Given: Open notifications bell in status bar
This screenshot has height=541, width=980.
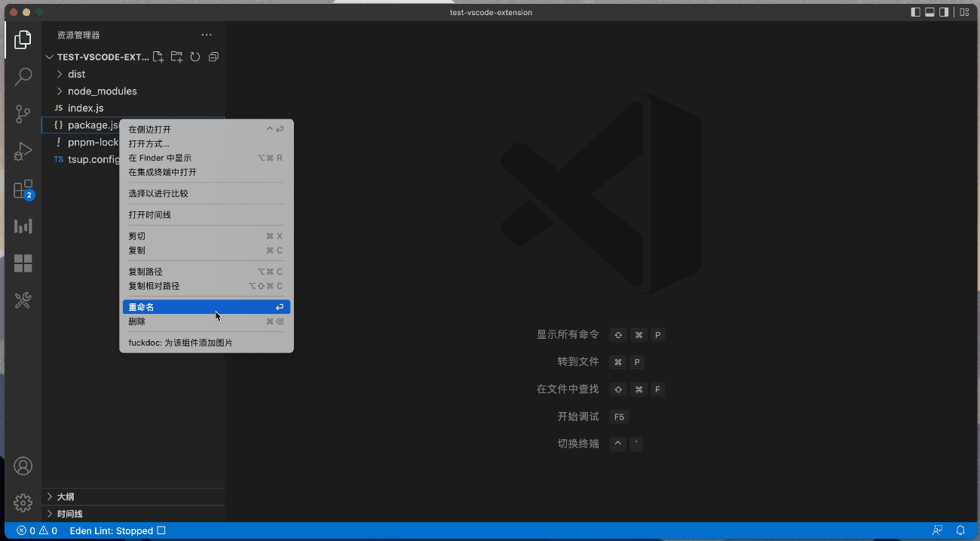Looking at the screenshot, I should click(x=960, y=530).
